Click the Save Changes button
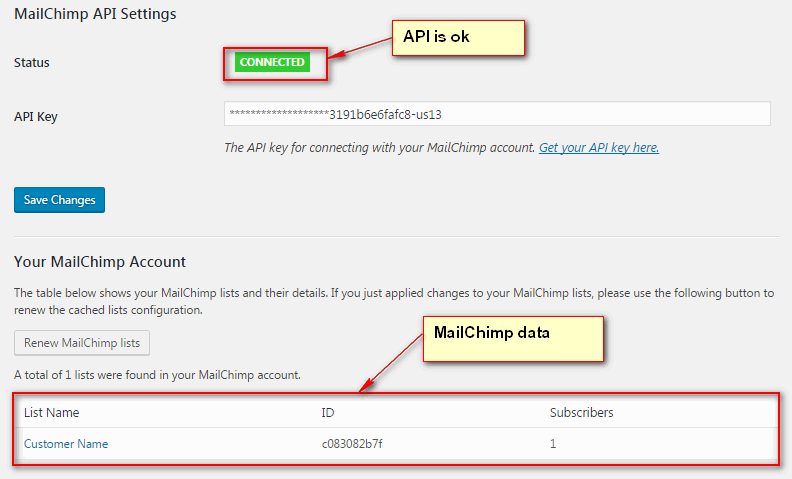Screen dimensions: 792x479 [x=59, y=200]
